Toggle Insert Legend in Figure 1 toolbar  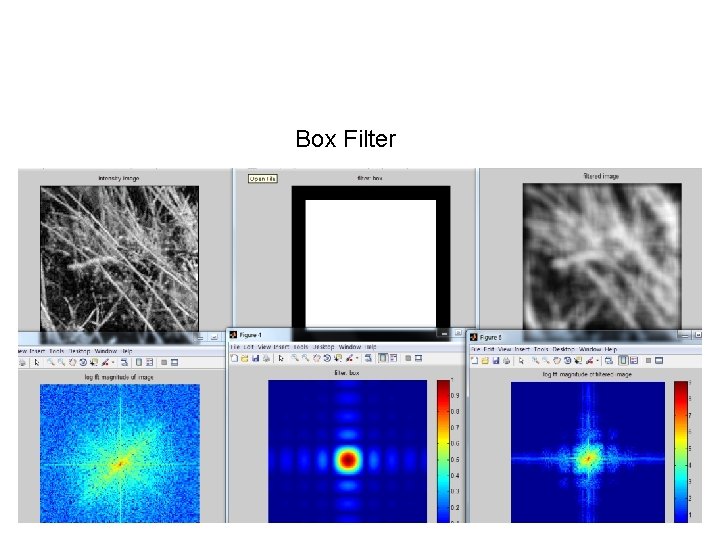(394, 358)
